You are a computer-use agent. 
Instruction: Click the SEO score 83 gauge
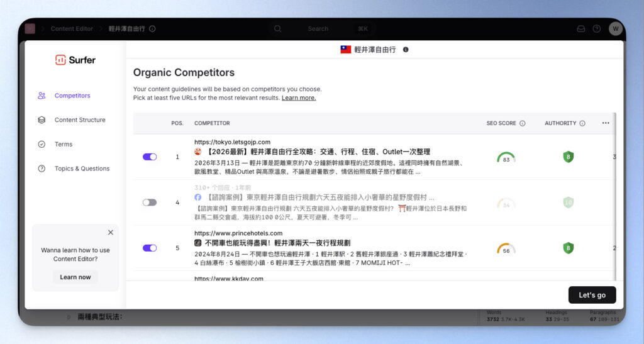[506, 158]
